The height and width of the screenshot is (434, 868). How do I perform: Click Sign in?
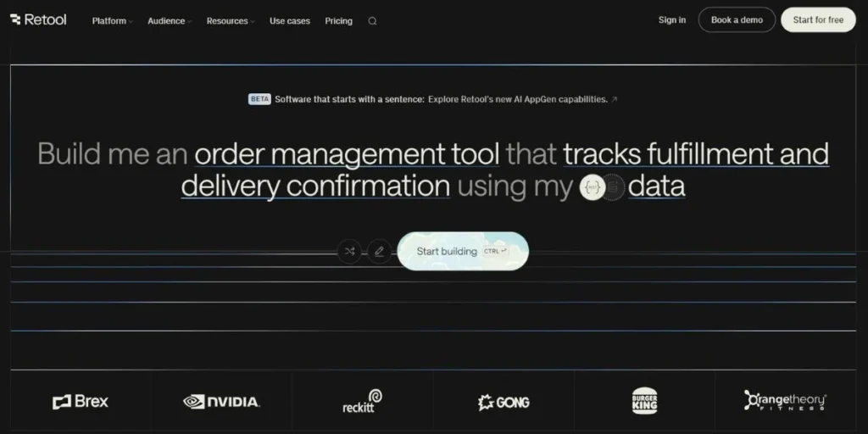(x=672, y=20)
